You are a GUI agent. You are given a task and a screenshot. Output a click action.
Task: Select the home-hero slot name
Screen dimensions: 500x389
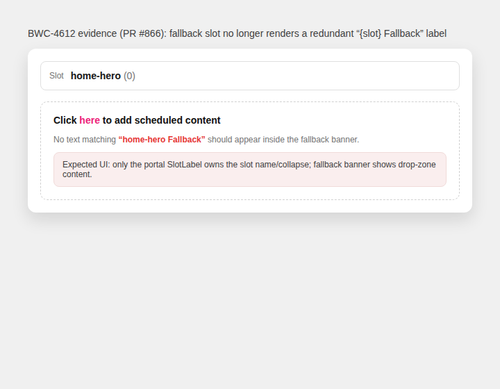[96, 76]
